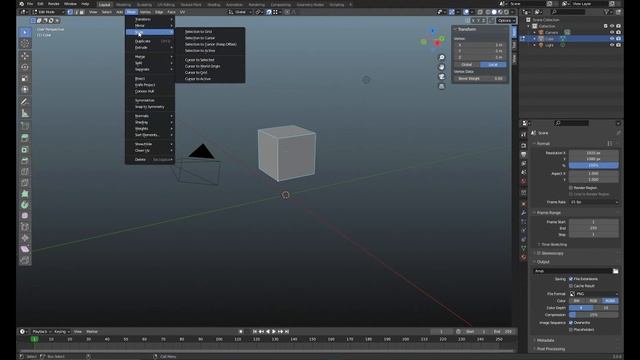
Task: Enable vertex select mode
Action: coord(70,12)
